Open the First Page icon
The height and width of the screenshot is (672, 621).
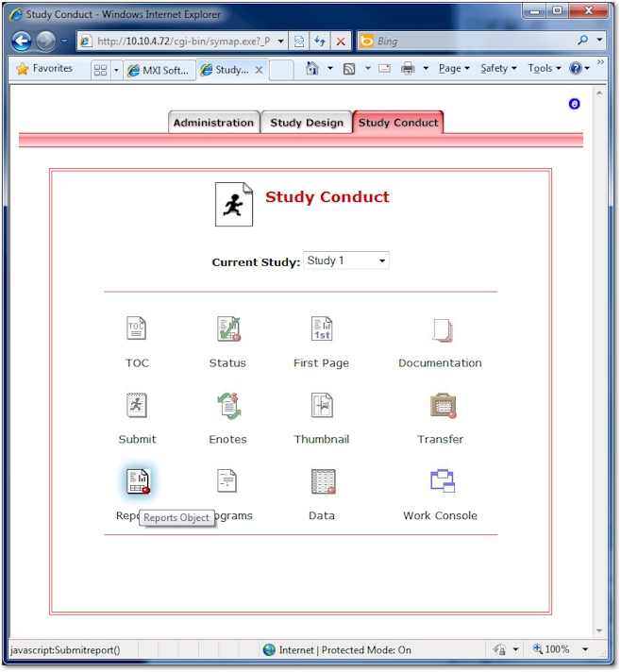322,328
